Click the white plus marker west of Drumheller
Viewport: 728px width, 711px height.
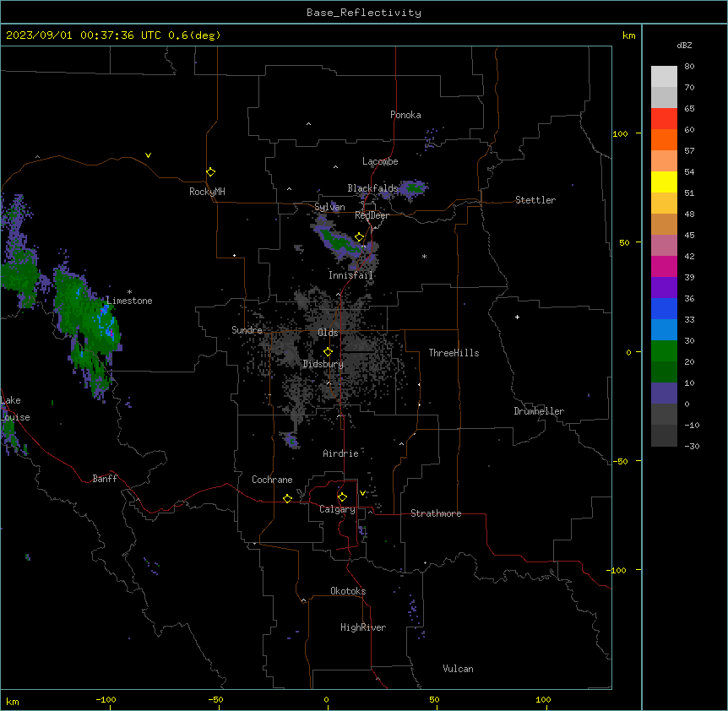point(517,317)
